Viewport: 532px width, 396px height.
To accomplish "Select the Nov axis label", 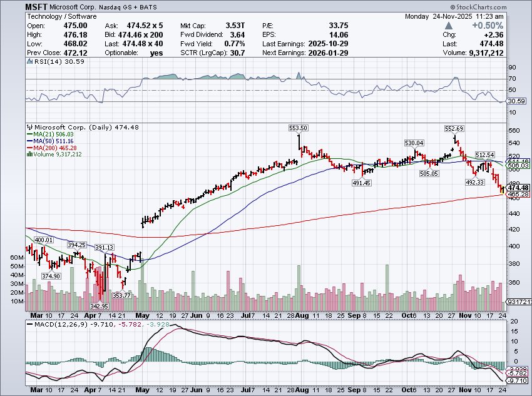I will [x=466, y=316].
